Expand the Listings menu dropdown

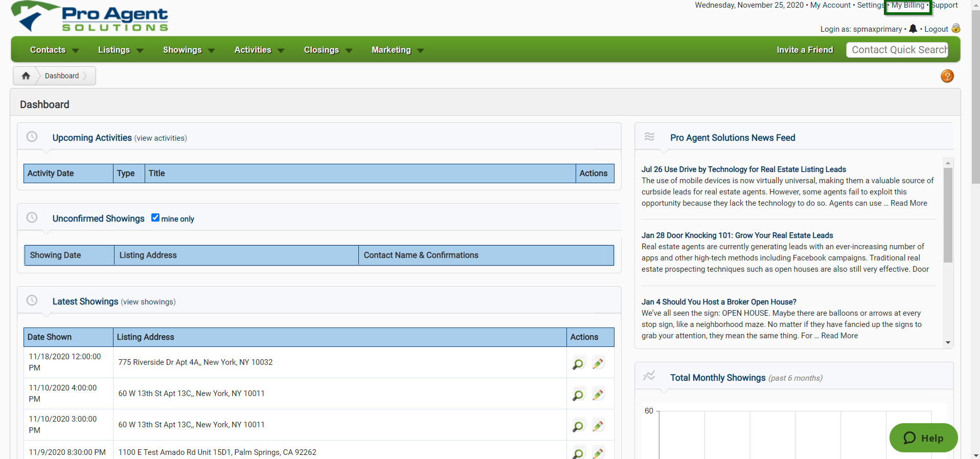coord(140,51)
